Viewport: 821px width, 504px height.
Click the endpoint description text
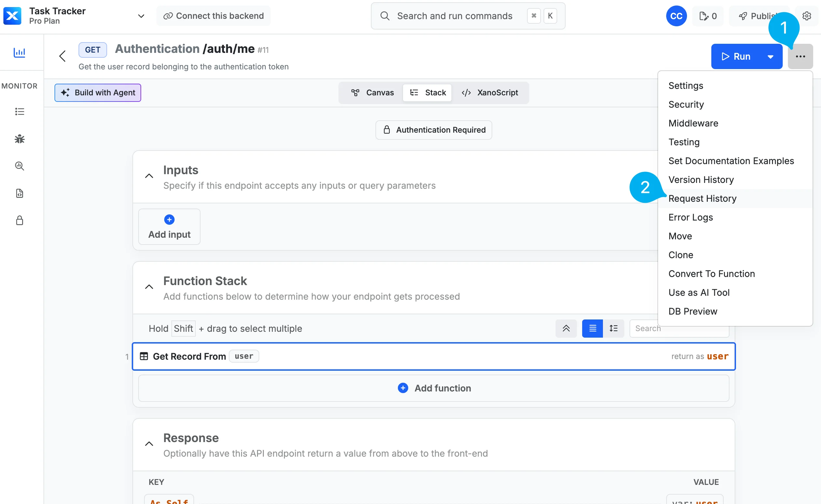(x=183, y=67)
